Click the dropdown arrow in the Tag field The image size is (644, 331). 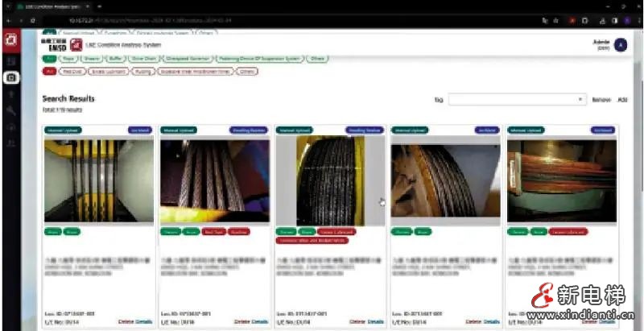580,99
